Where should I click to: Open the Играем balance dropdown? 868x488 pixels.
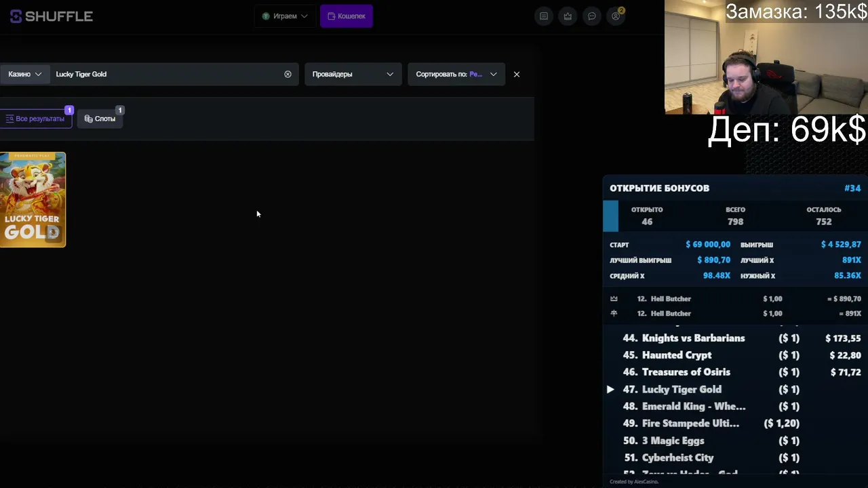285,16
